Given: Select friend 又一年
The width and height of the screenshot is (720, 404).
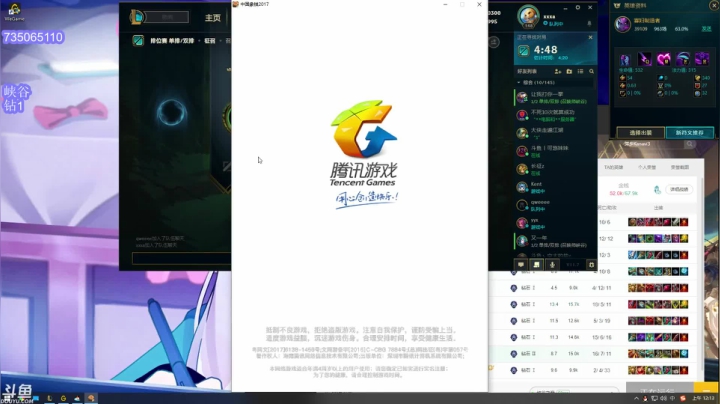Looking at the screenshot, I should [x=555, y=241].
